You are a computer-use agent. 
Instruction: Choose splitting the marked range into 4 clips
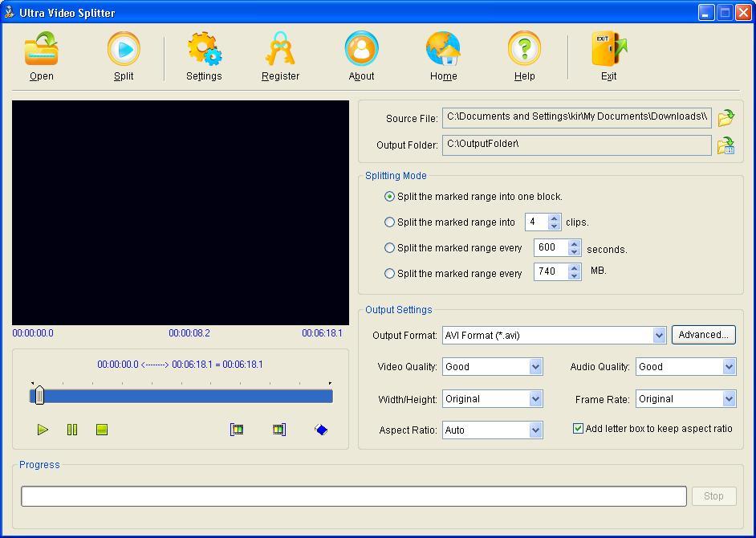pyautogui.click(x=389, y=222)
